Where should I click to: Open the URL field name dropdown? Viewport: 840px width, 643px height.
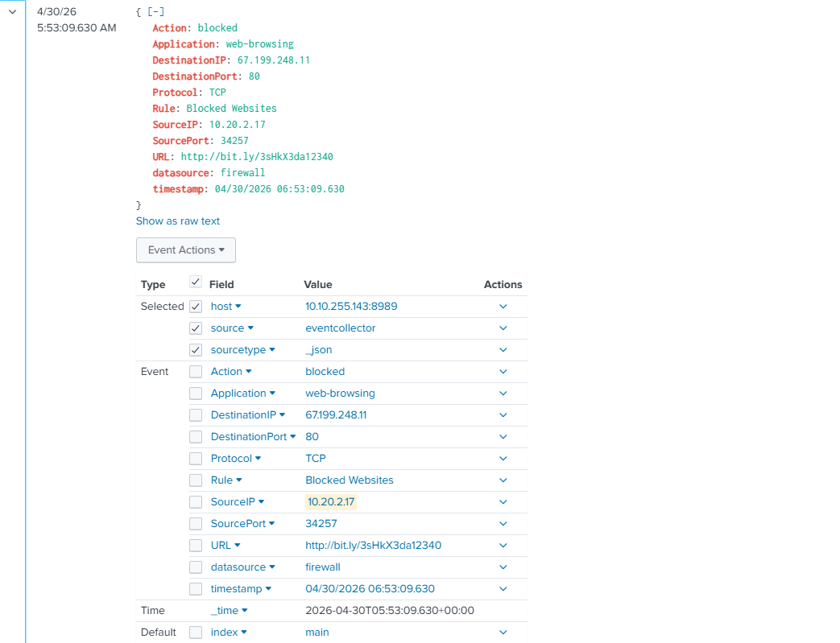[226, 546]
